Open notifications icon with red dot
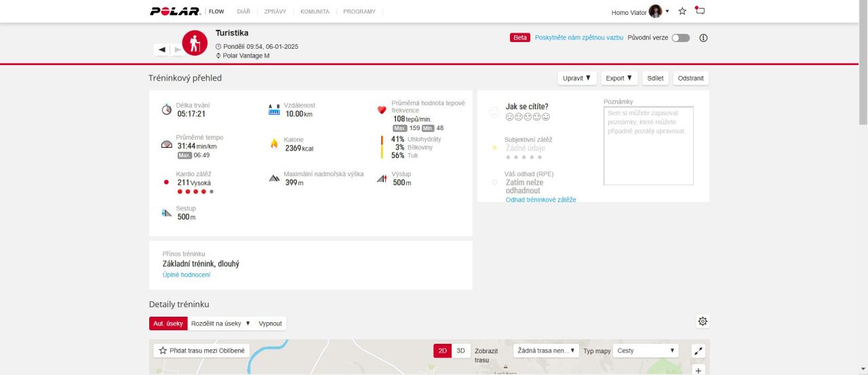The image size is (868, 375). (700, 11)
